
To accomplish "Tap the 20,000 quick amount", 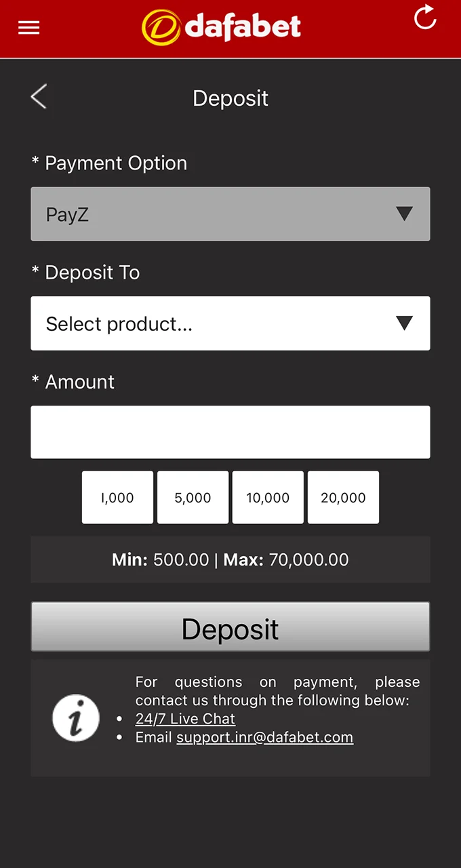I will click(x=343, y=498).
